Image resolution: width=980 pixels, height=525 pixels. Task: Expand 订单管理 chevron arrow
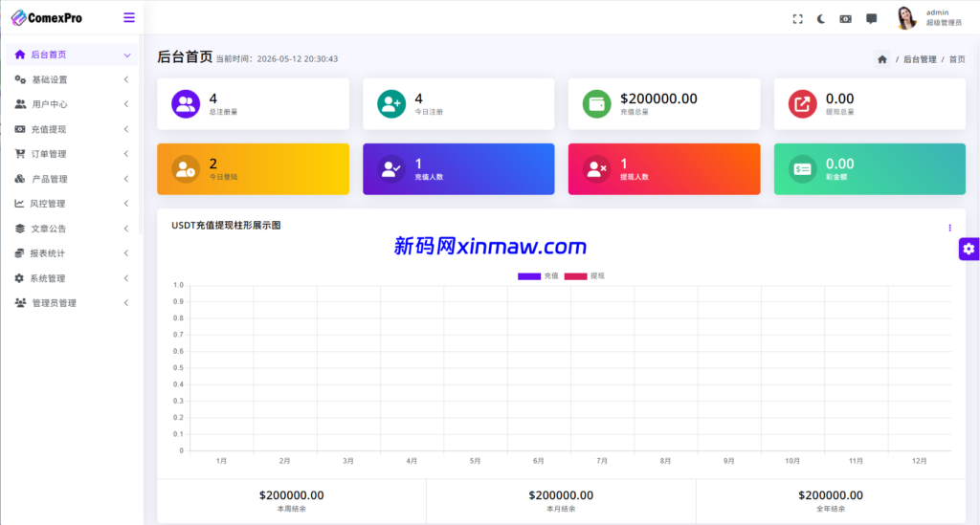[126, 154]
